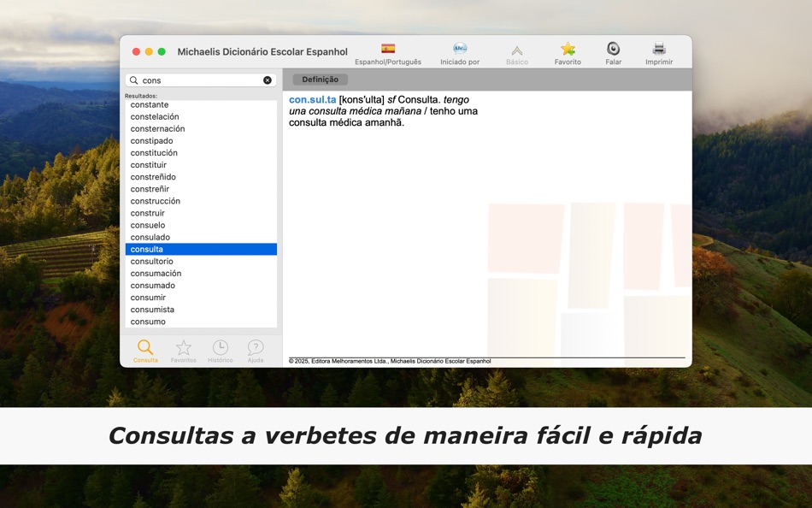
Task: Select 'consumista' in results list
Action: click(201, 310)
